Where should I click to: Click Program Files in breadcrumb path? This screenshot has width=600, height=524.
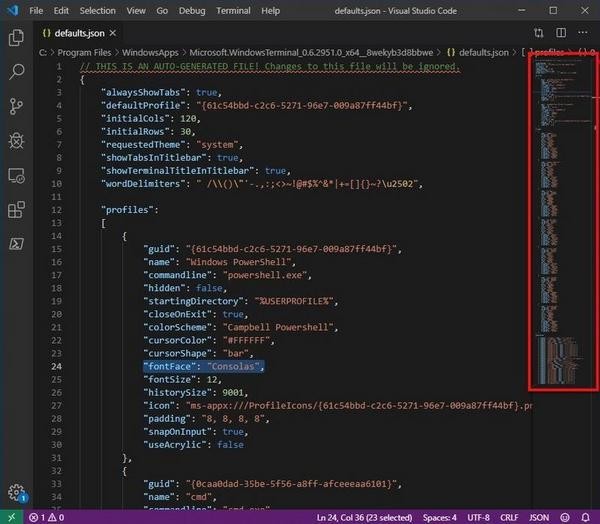[84, 52]
